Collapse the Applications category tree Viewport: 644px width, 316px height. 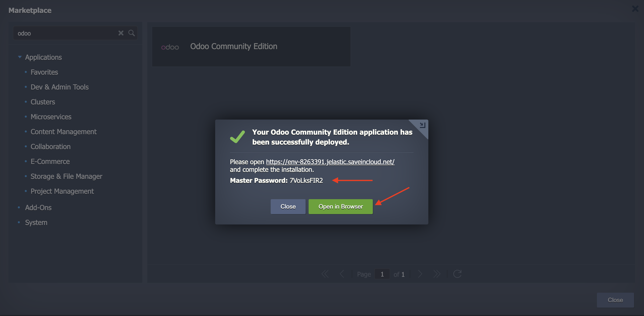coord(20,57)
